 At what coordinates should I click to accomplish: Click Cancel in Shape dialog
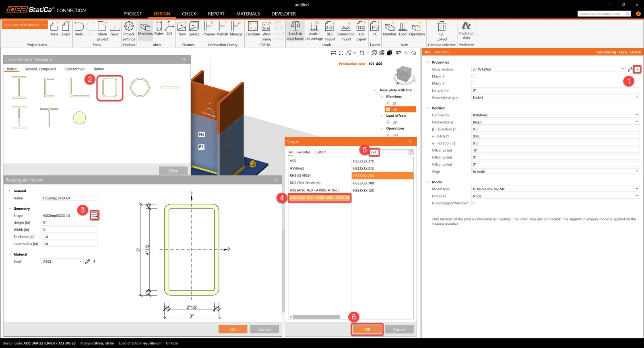(399, 329)
